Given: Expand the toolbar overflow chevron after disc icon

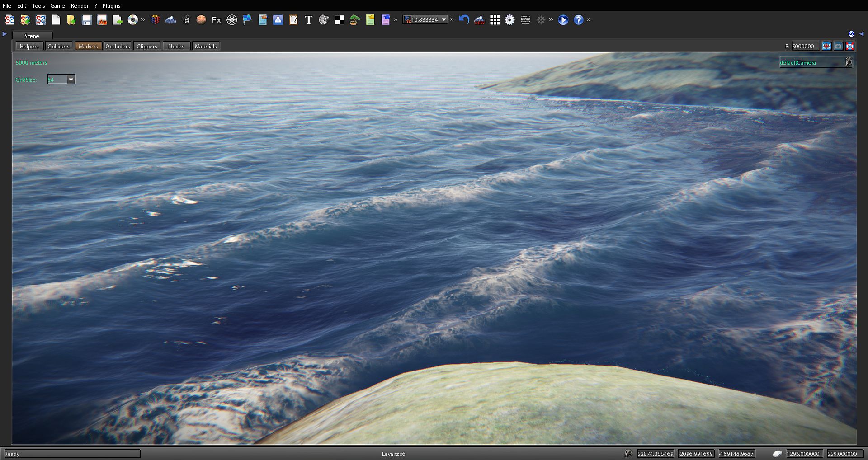Looking at the screenshot, I should click(143, 19).
